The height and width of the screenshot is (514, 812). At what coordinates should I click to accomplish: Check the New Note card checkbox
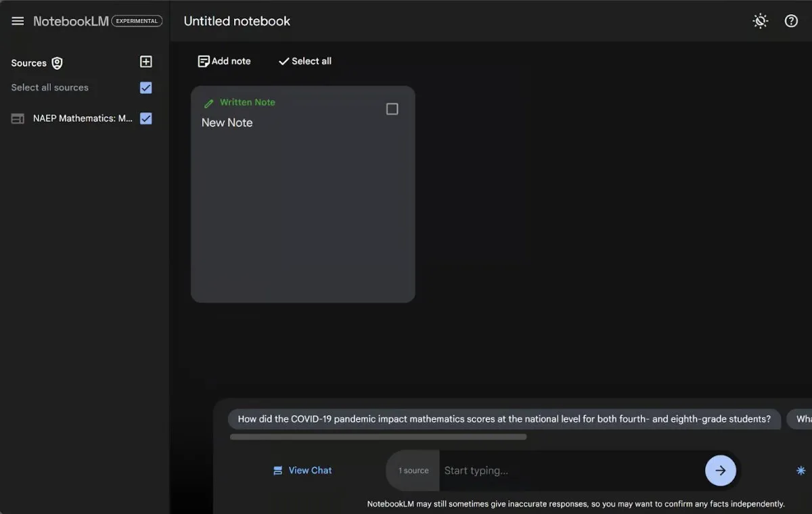[x=392, y=109]
